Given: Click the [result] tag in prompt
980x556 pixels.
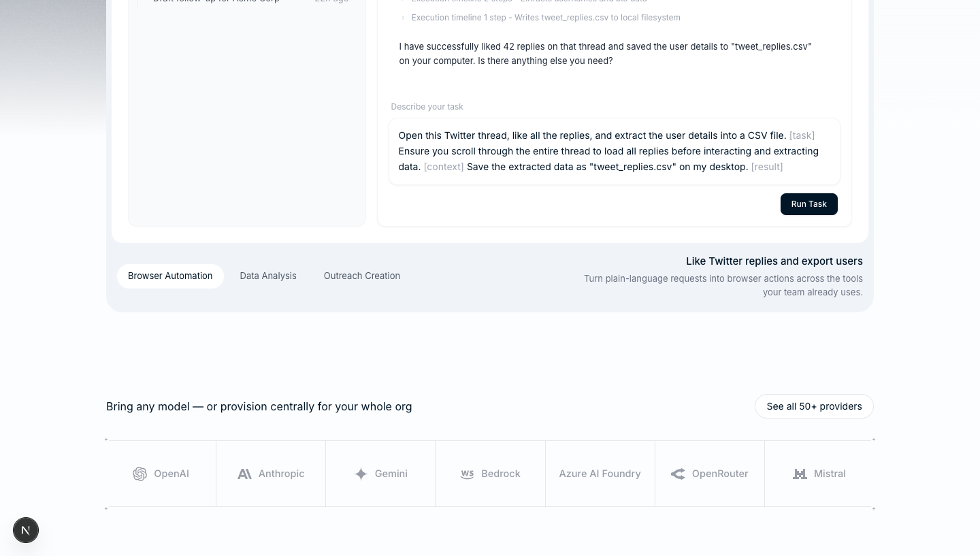Looking at the screenshot, I should [x=767, y=167].
